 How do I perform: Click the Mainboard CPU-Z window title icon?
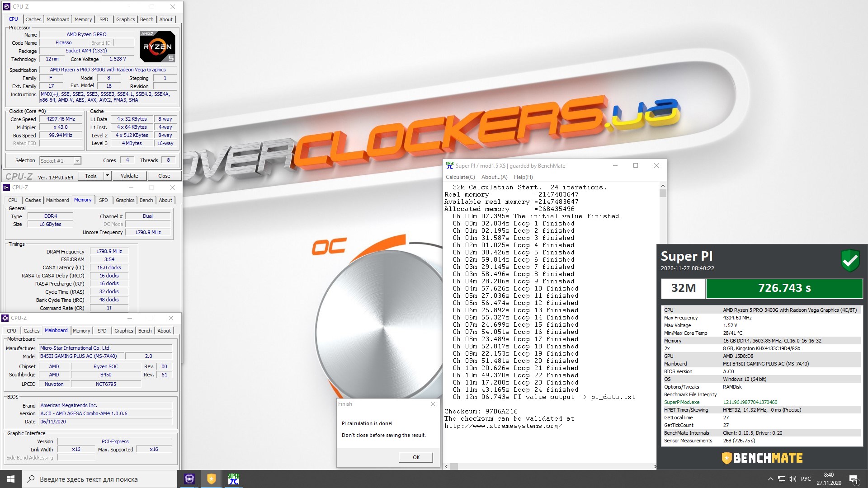[5, 318]
